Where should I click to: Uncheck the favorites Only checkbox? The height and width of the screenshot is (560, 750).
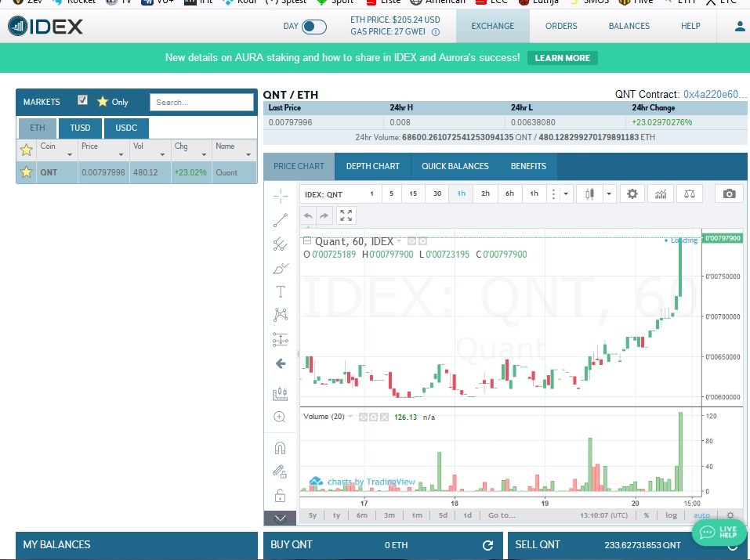pyautogui.click(x=83, y=101)
